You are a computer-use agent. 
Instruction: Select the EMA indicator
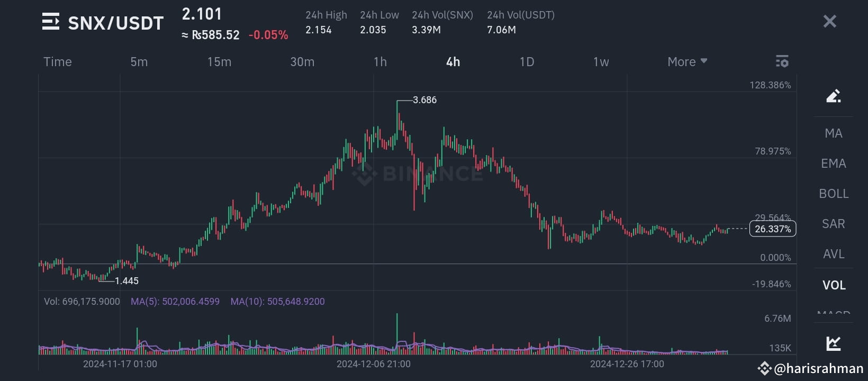coord(833,163)
